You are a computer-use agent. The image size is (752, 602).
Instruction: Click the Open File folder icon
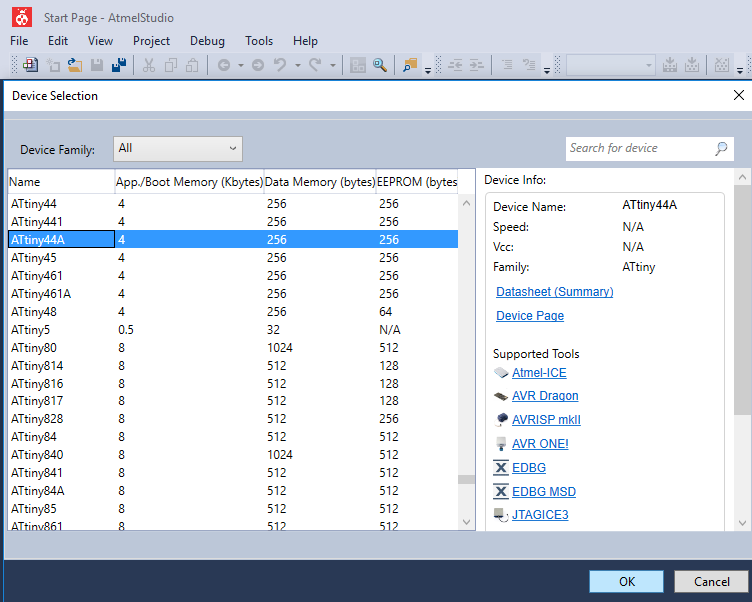pos(75,65)
